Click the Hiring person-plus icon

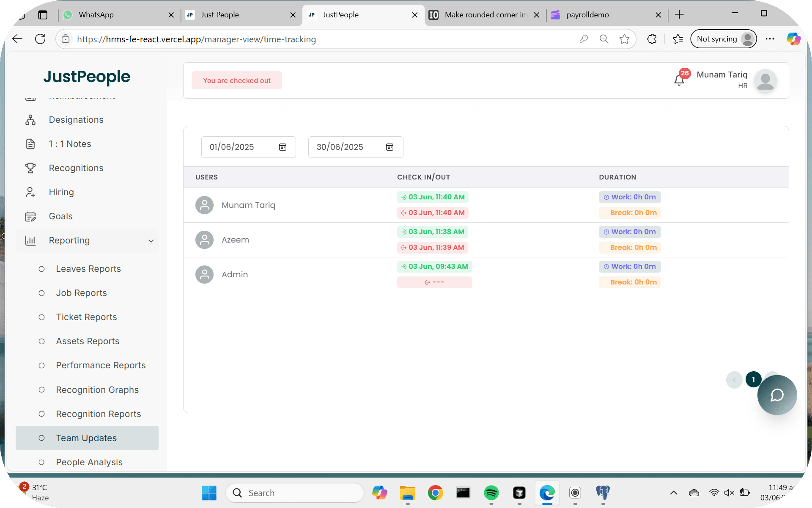tap(30, 192)
